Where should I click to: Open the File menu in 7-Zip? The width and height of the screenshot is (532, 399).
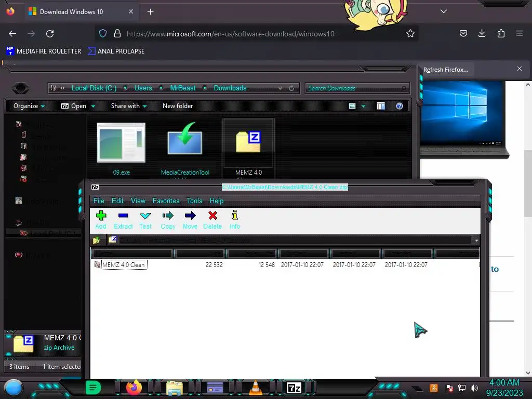tap(99, 201)
